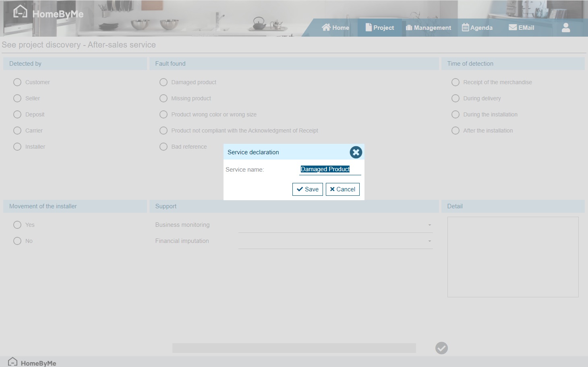Open the user profile icon
The width and height of the screenshot is (588, 367).
pyautogui.click(x=565, y=27)
